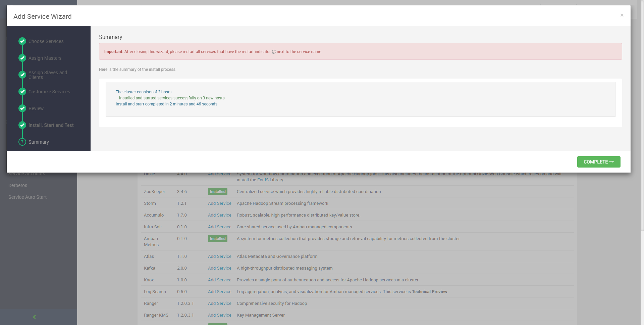Image resolution: width=644 pixels, height=325 pixels.
Task: Click the Installed badge for ZooKeeper
Action: pyautogui.click(x=218, y=192)
